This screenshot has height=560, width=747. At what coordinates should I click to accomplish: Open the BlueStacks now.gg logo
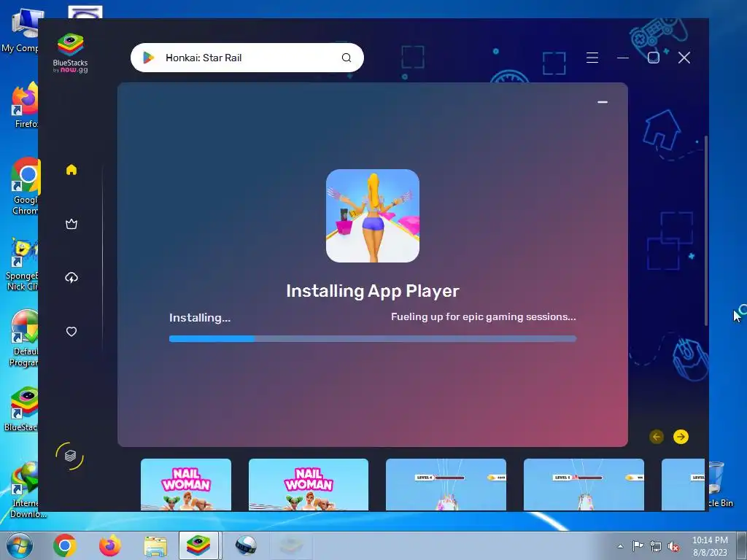(71, 53)
